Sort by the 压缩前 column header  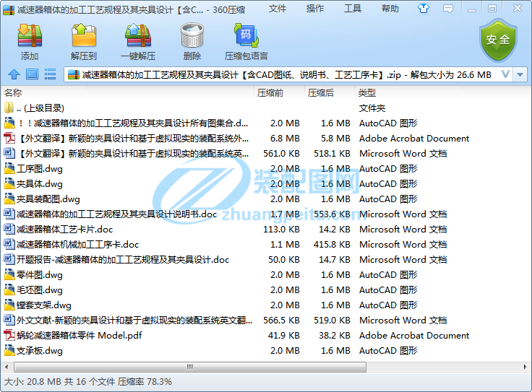coord(279,92)
